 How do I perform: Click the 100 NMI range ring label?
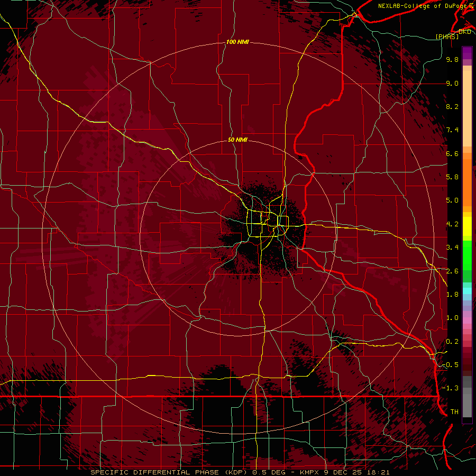tap(237, 42)
